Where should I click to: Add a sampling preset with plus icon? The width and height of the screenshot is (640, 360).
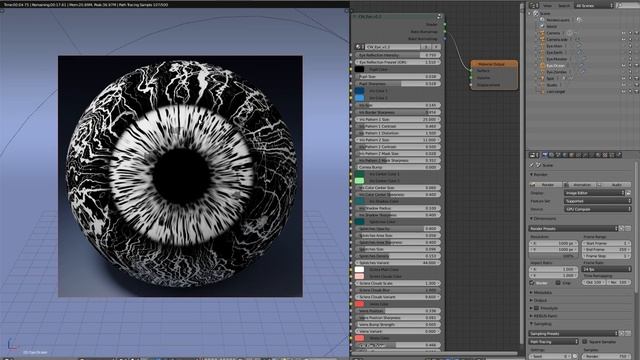[x=621, y=333]
